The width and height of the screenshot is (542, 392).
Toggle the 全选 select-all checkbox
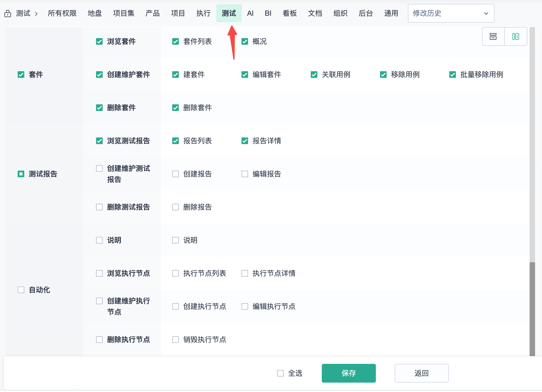pos(280,373)
